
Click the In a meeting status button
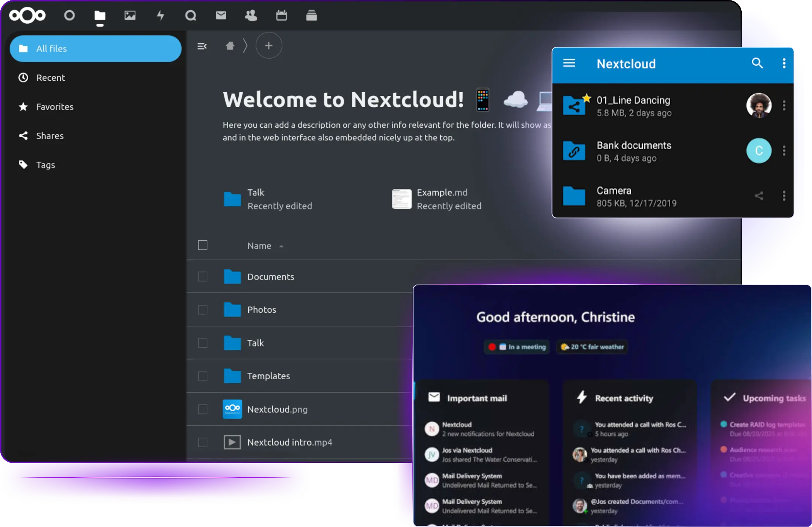(x=517, y=347)
